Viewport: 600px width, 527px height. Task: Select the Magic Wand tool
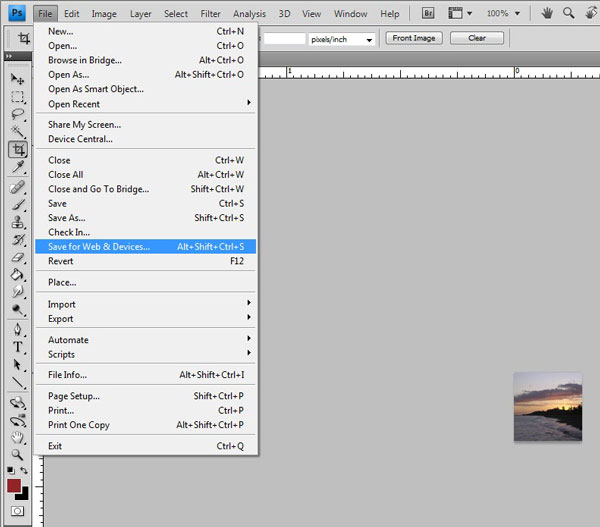point(18,132)
